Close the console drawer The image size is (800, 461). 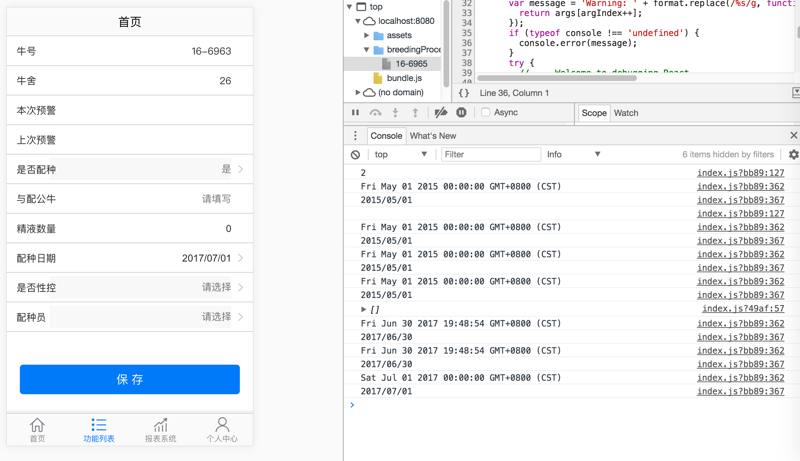(x=793, y=135)
